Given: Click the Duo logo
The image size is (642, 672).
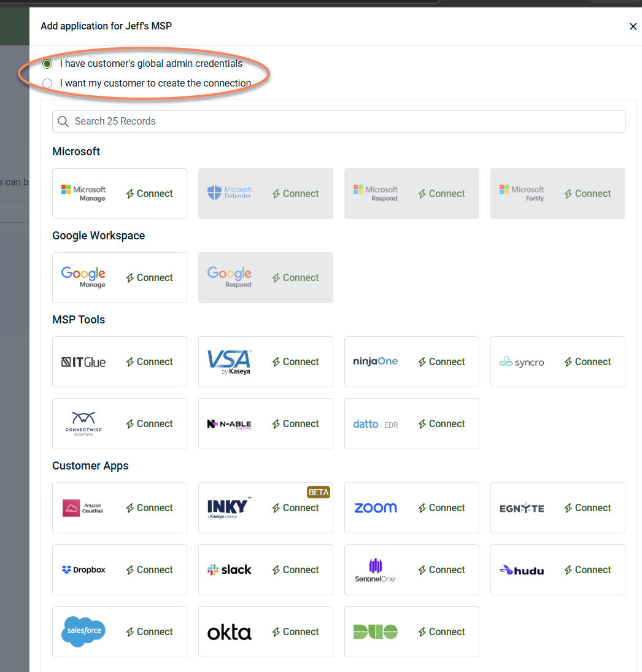Looking at the screenshot, I should point(376,631).
